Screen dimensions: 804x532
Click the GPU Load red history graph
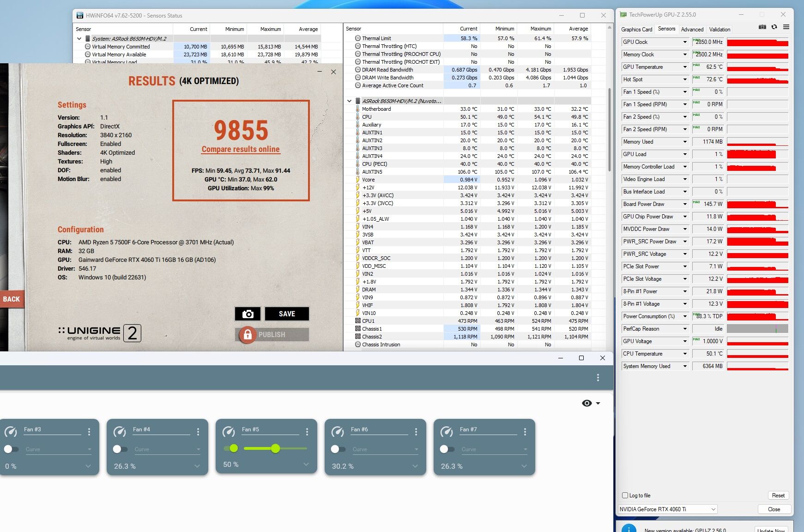coord(757,154)
